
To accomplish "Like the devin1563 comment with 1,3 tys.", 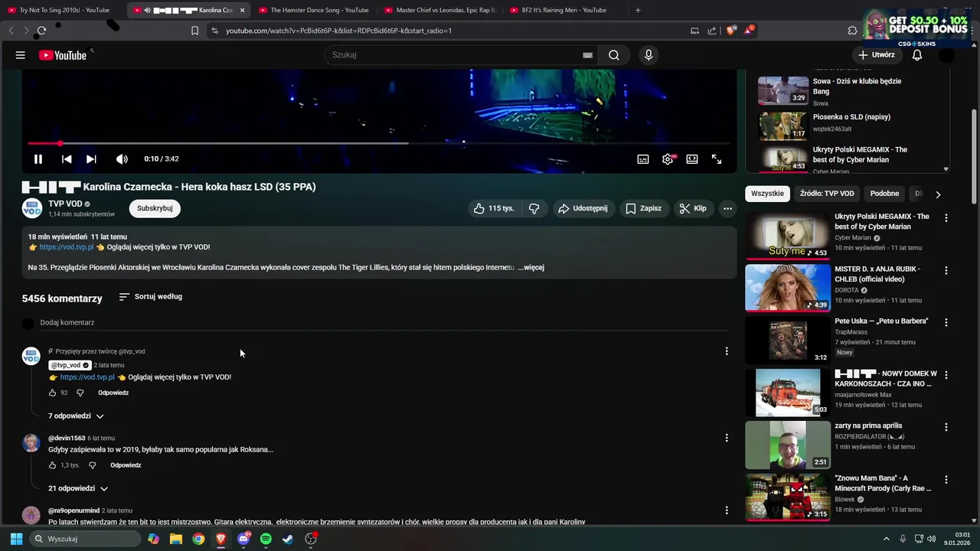I will click(x=53, y=465).
